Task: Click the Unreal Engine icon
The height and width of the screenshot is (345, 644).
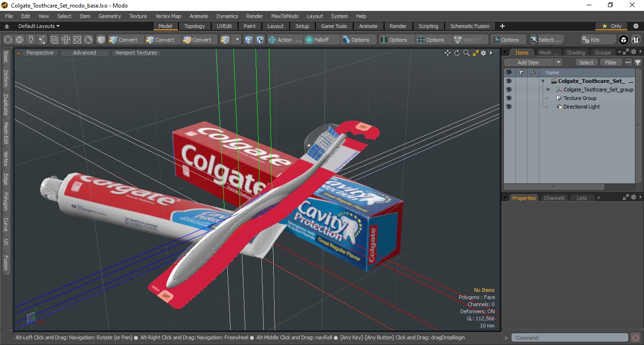Action: pyautogui.click(x=635, y=40)
